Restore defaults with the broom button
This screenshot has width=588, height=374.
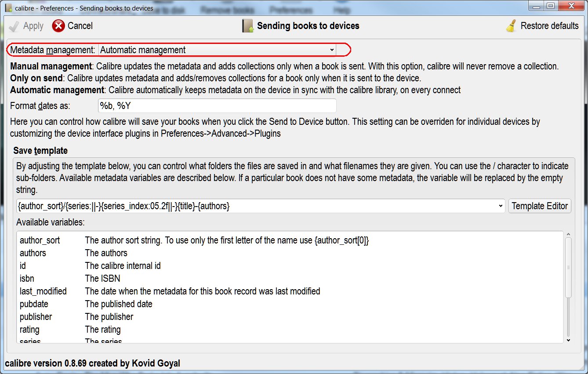[x=542, y=26]
